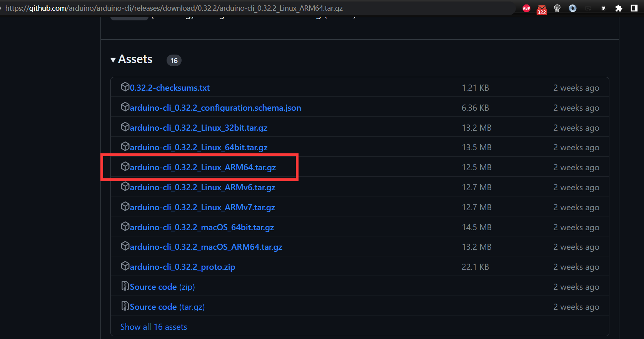Download arduino-cli_0.32.2_proto.zip

pyautogui.click(x=182, y=267)
